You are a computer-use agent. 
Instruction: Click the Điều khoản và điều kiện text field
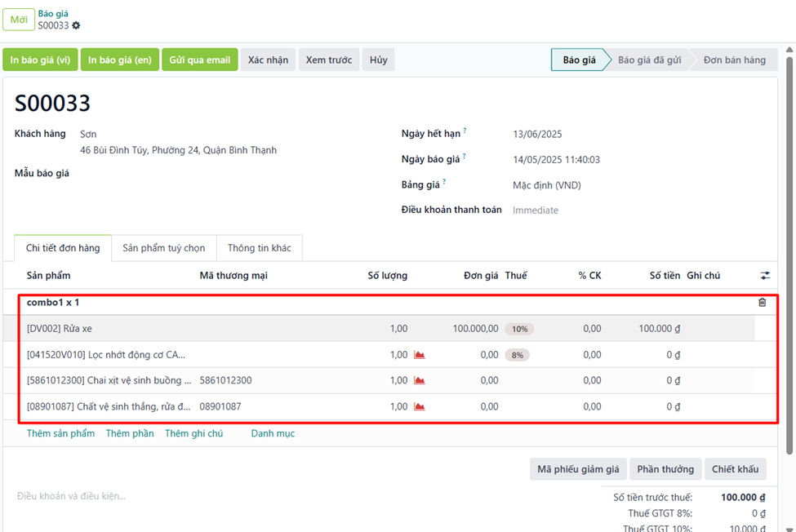tap(71, 496)
